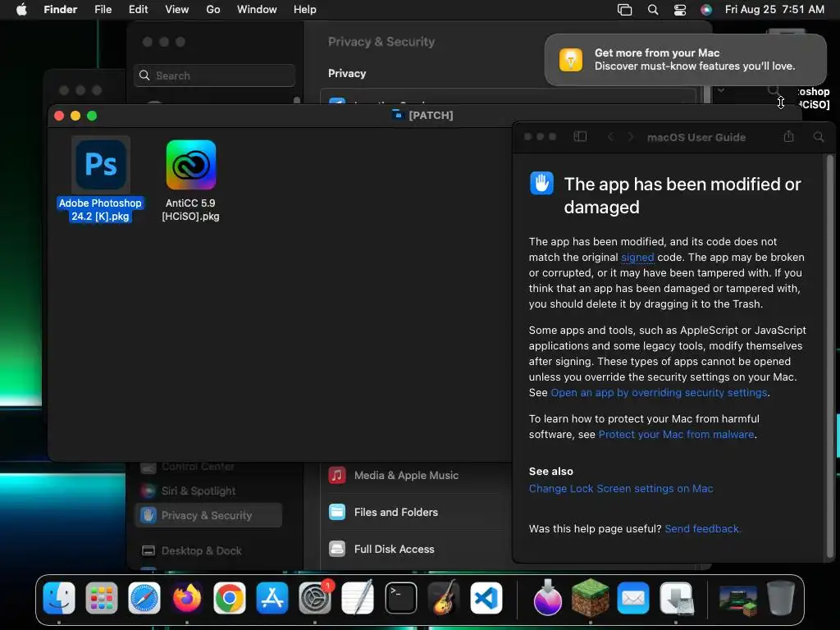Select Privacy & Security in Settings sidebar
The image size is (840, 630).
(x=208, y=515)
